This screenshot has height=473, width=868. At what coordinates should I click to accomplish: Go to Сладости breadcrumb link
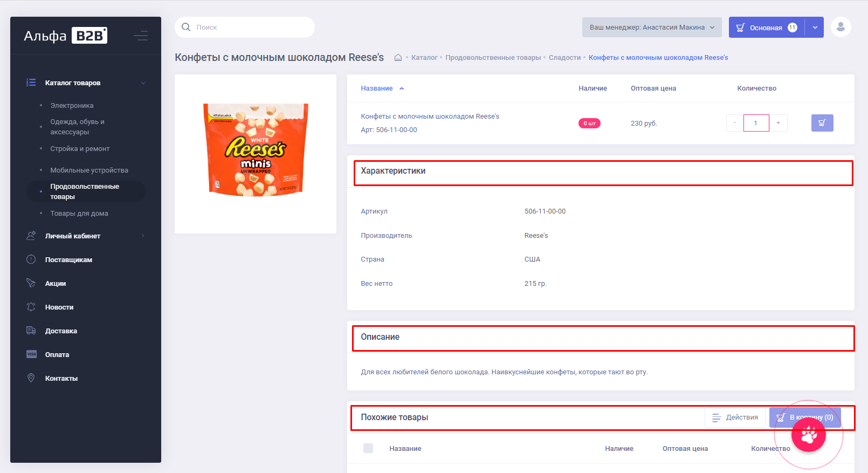pos(564,58)
